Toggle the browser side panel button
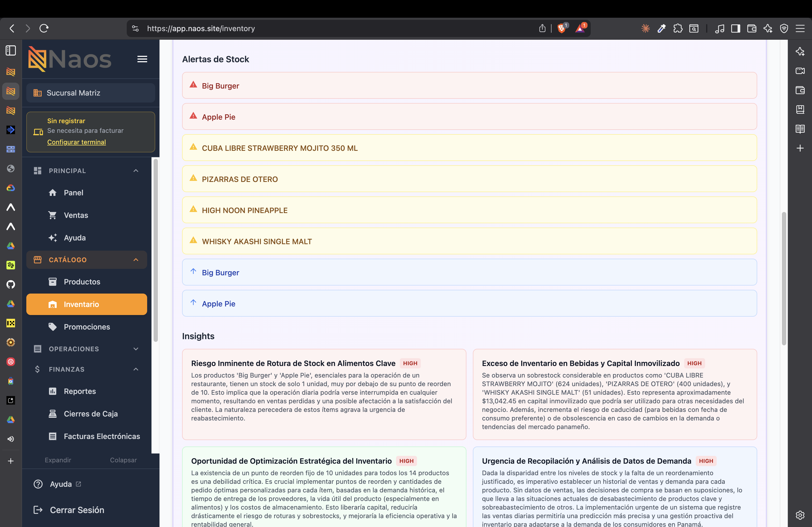 [735, 28]
